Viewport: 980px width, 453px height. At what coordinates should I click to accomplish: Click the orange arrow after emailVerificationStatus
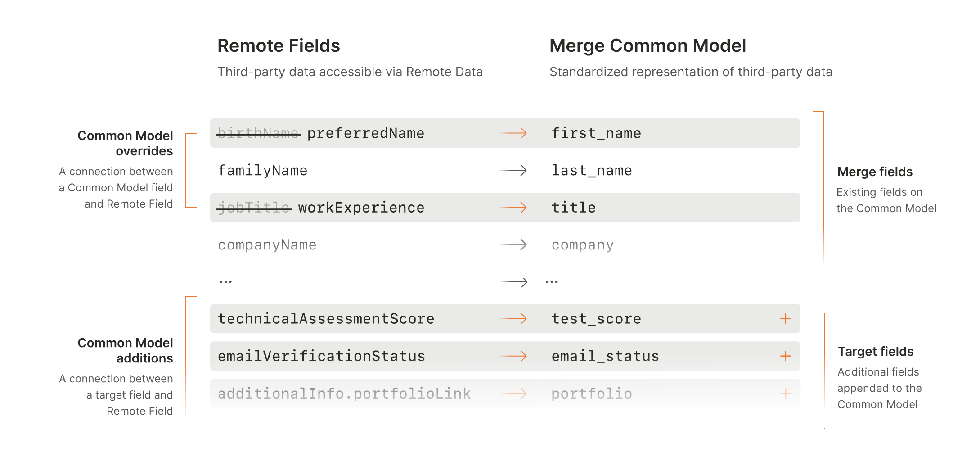pos(513,356)
